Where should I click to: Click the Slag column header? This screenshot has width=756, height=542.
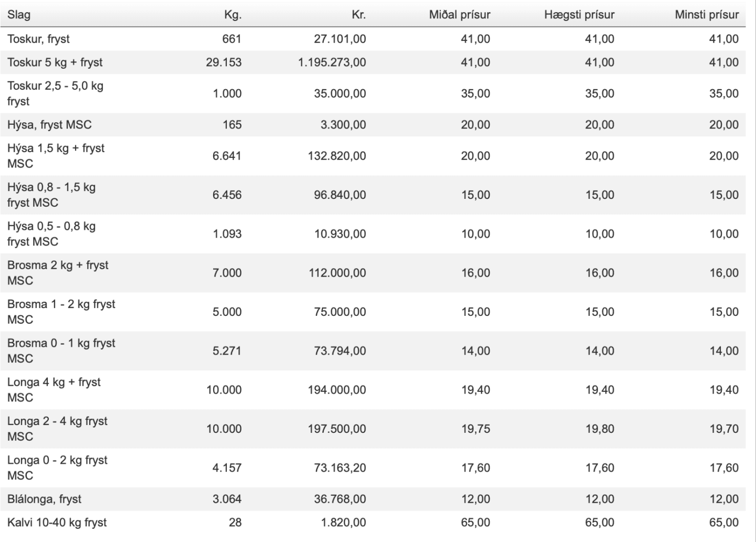click(19, 15)
